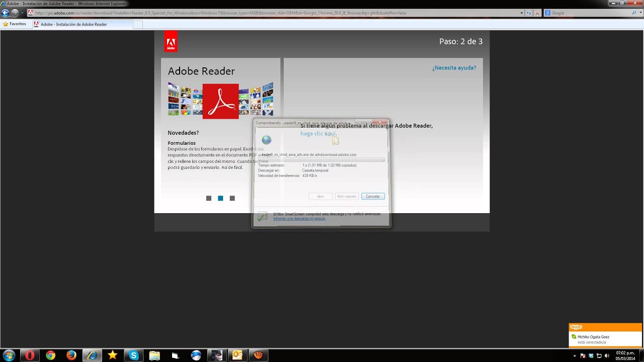Click the Adobe logo on the page
This screenshot has width=644, height=362.
(171, 42)
